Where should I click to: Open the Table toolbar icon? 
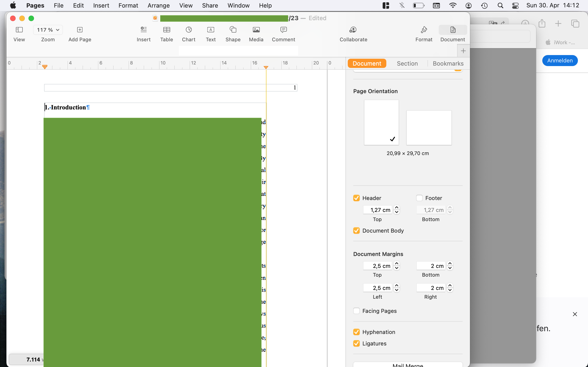pyautogui.click(x=167, y=30)
